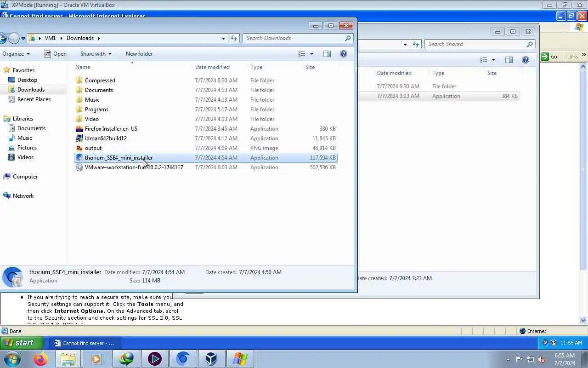Open the address bar history dropdown in Downloads

[x=224, y=38]
